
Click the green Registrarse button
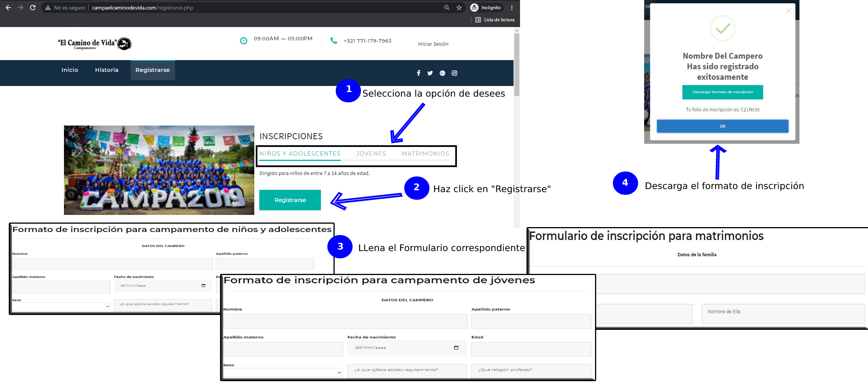pos(290,200)
